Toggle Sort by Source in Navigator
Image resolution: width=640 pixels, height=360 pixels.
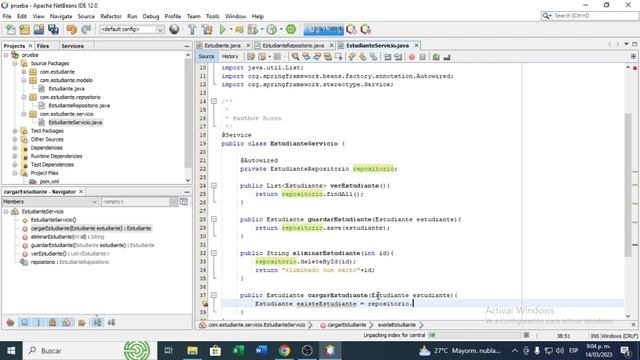[x=111, y=322]
